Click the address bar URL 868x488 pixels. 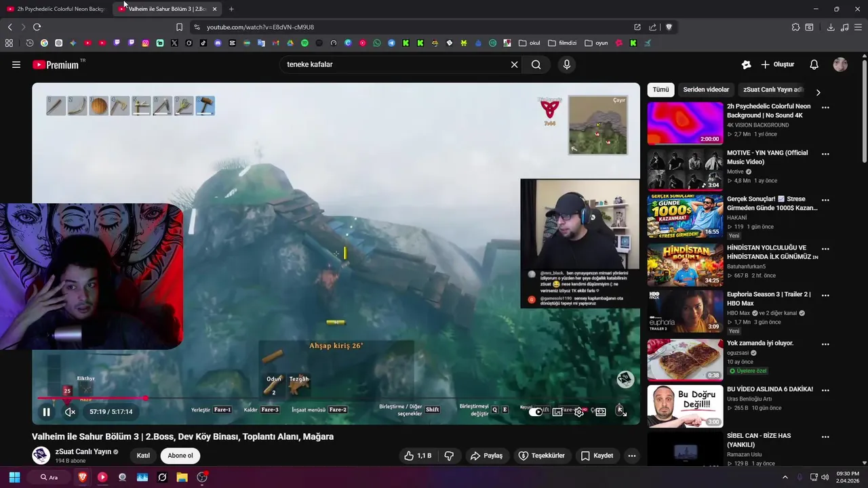click(260, 27)
